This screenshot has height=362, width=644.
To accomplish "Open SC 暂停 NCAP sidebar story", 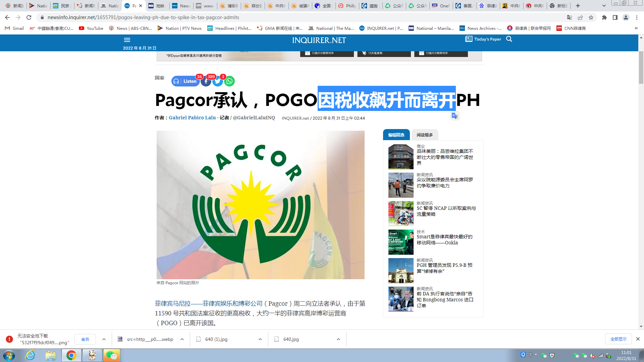I will click(446, 211).
